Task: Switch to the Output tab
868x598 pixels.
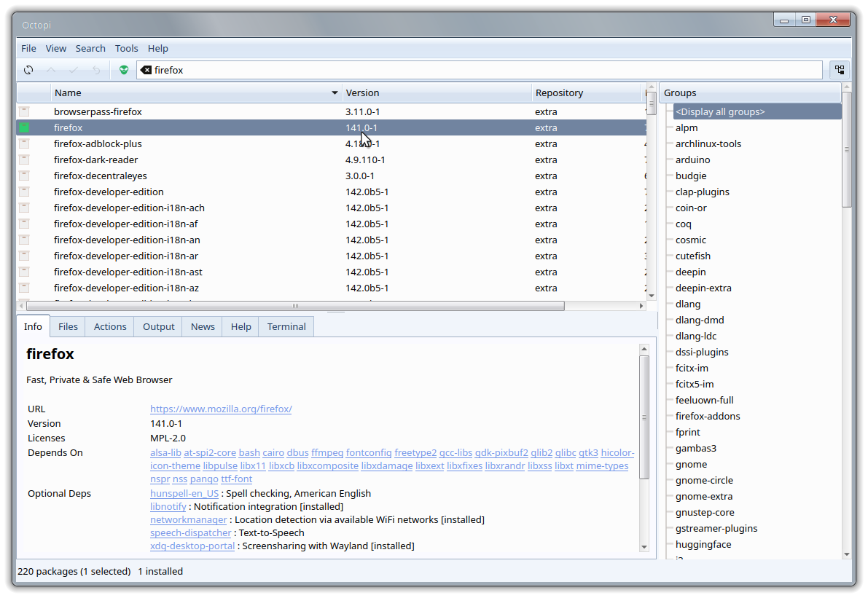Action: click(158, 326)
